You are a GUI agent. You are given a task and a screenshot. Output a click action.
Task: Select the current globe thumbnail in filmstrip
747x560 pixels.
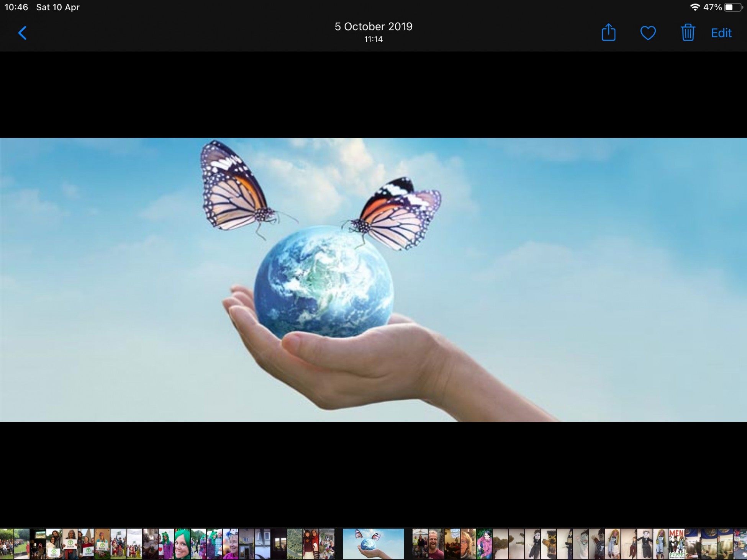click(373, 544)
